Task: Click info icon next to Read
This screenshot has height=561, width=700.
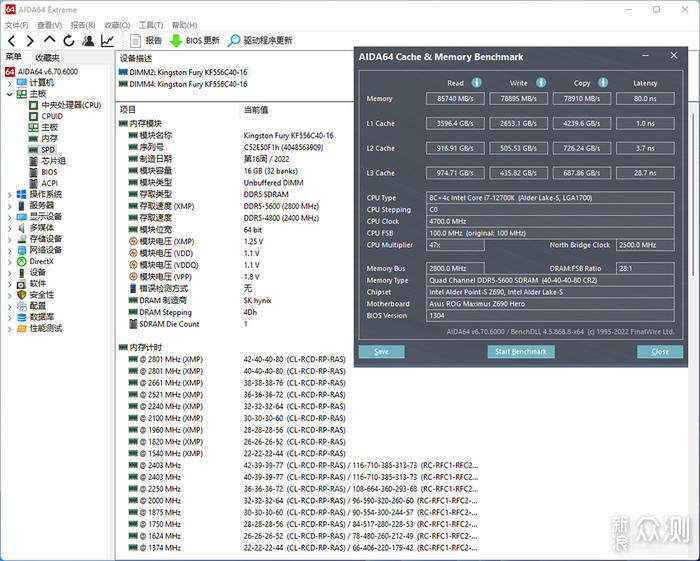Action: [477, 83]
